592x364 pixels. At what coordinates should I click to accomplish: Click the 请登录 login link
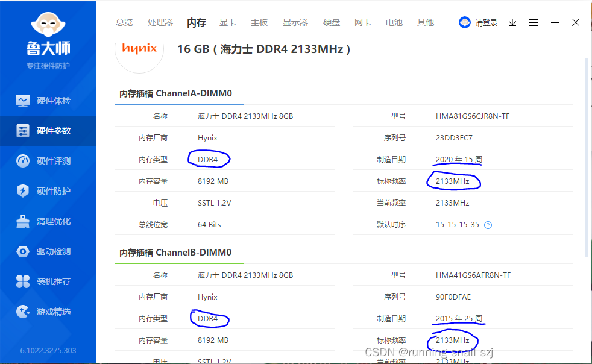487,23
